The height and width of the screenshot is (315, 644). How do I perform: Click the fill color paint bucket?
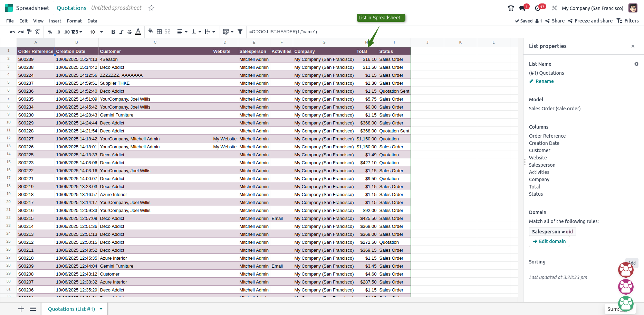(151, 31)
